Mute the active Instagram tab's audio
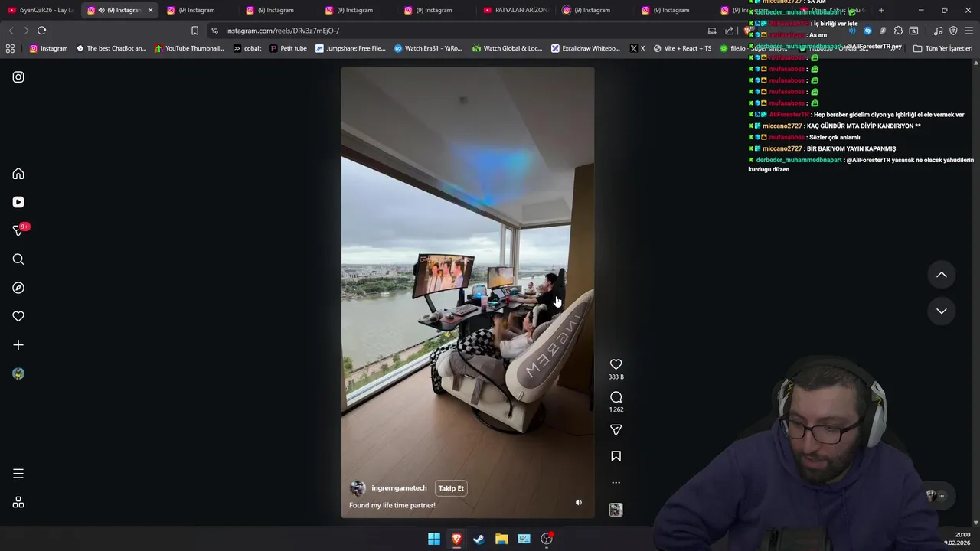The image size is (980, 551). point(101,10)
